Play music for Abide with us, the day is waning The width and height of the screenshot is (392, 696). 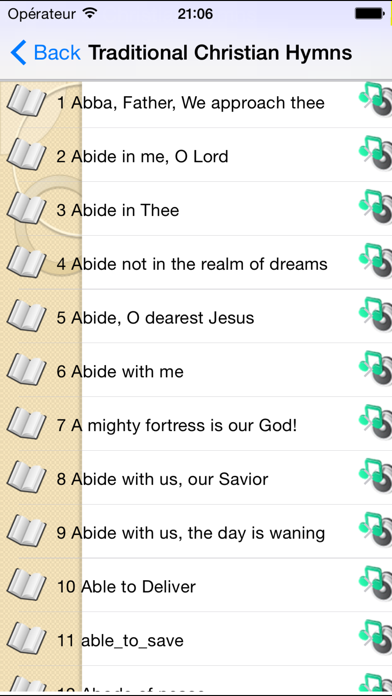(376, 530)
